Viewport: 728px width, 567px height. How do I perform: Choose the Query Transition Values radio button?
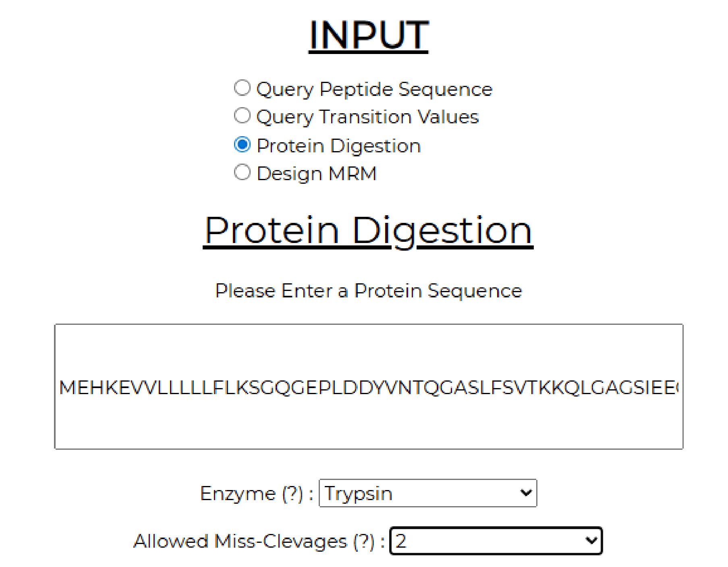coord(242,116)
